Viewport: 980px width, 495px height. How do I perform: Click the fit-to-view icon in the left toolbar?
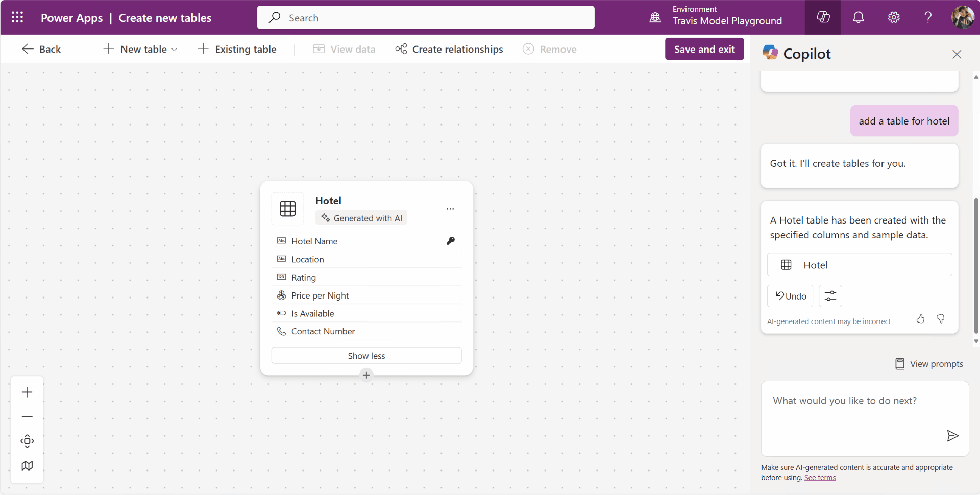click(x=27, y=441)
